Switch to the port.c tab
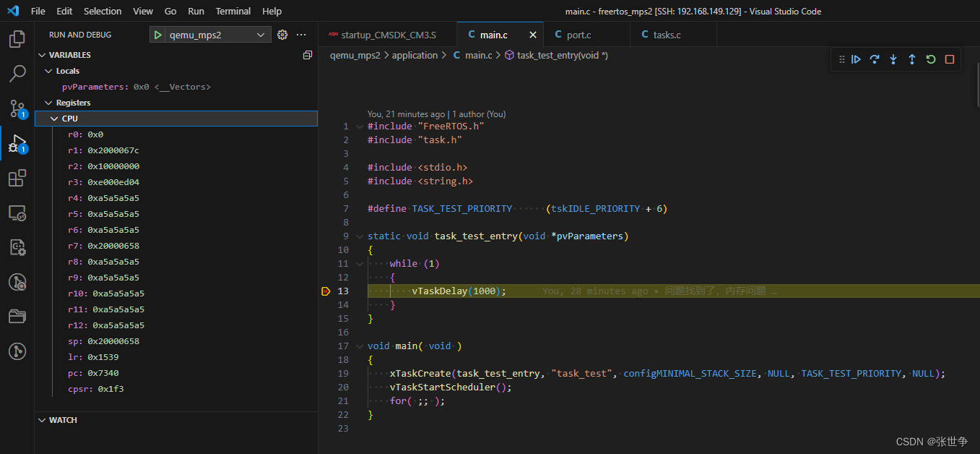 [x=587, y=35]
